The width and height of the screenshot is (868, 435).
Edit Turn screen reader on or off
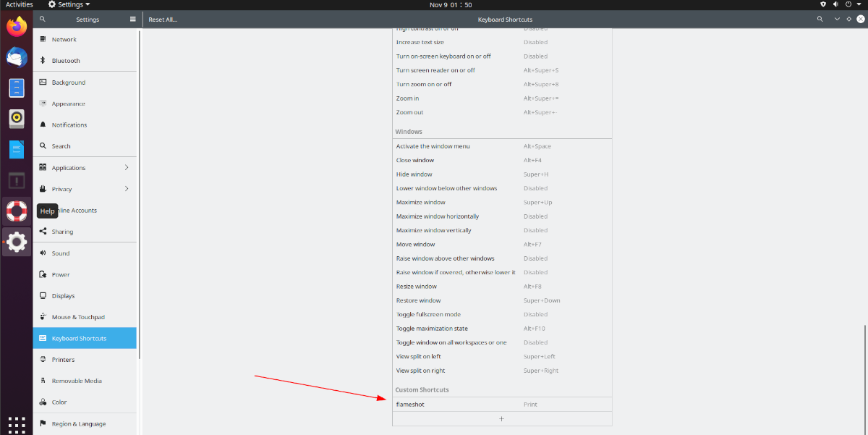502,70
